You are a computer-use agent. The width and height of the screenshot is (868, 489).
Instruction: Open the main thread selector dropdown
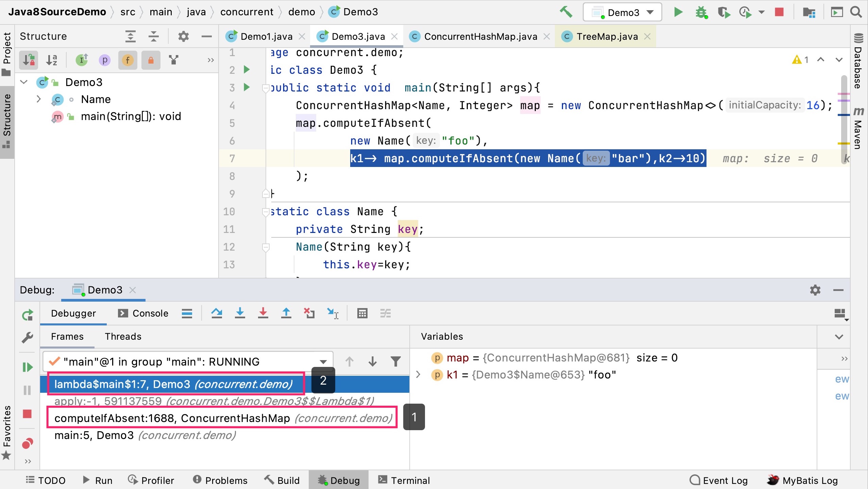pyautogui.click(x=323, y=361)
